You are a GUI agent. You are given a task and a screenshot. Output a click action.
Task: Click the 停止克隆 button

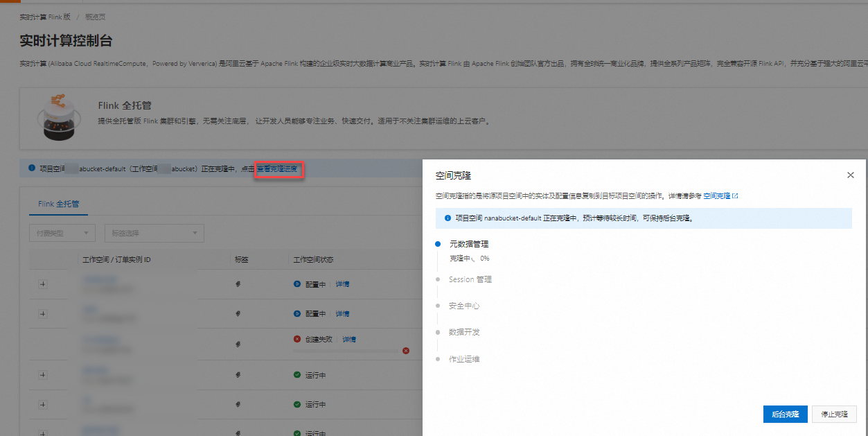click(834, 415)
